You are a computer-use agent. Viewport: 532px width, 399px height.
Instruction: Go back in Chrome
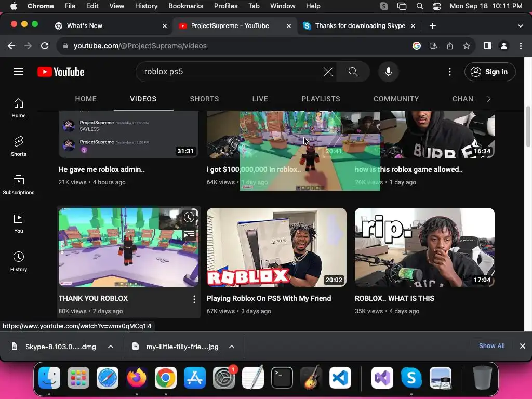tap(11, 46)
